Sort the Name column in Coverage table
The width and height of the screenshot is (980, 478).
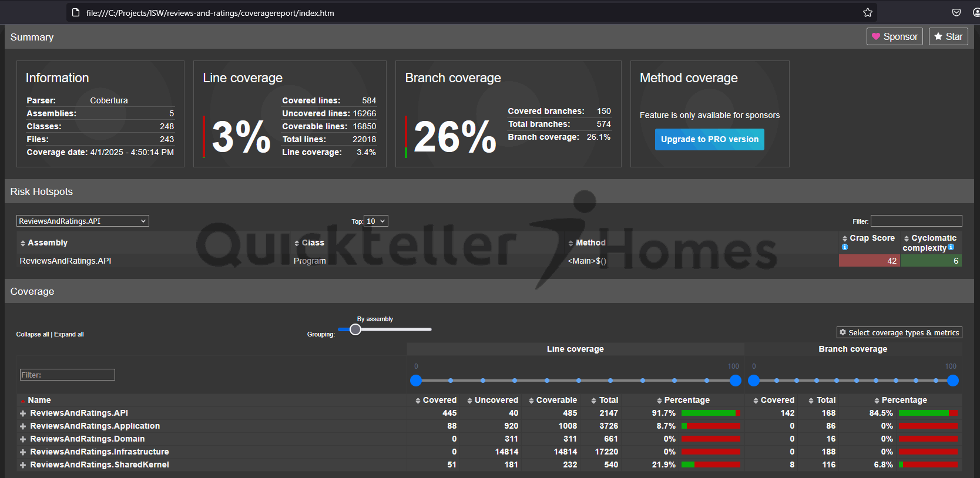pos(39,400)
